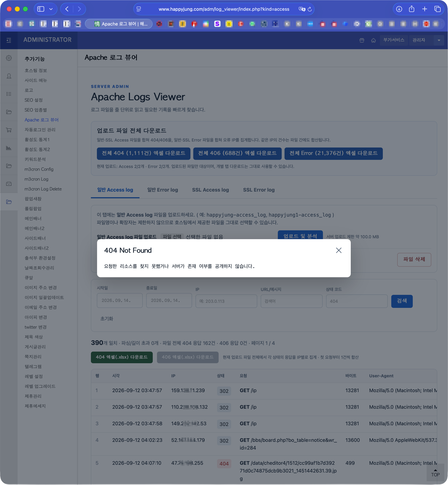Click the home icon in the admin header
Image resolution: width=448 pixels, height=485 pixels.
click(x=373, y=40)
